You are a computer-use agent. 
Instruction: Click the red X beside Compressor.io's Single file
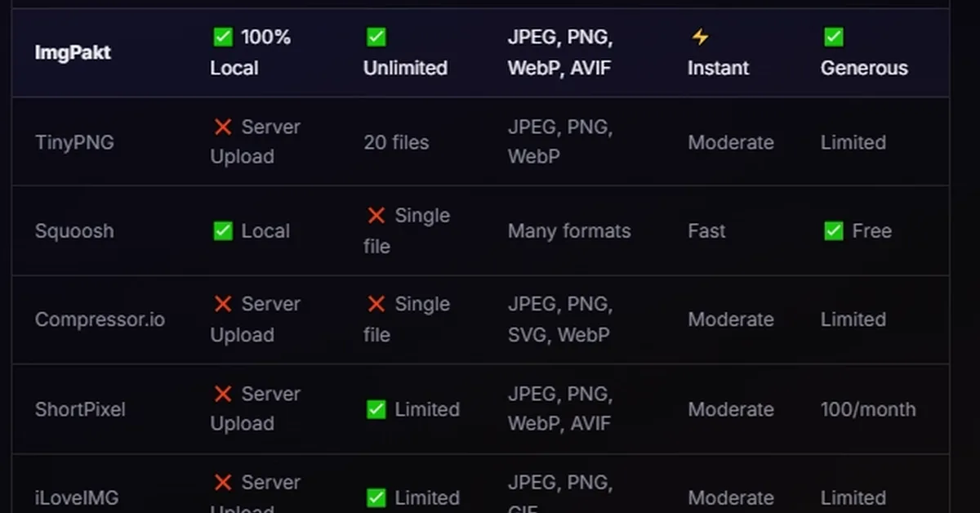click(376, 304)
